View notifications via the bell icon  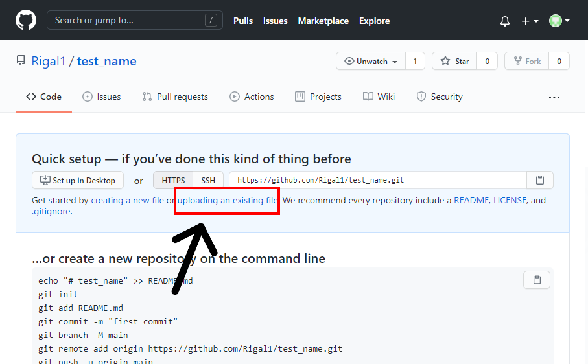coord(505,21)
